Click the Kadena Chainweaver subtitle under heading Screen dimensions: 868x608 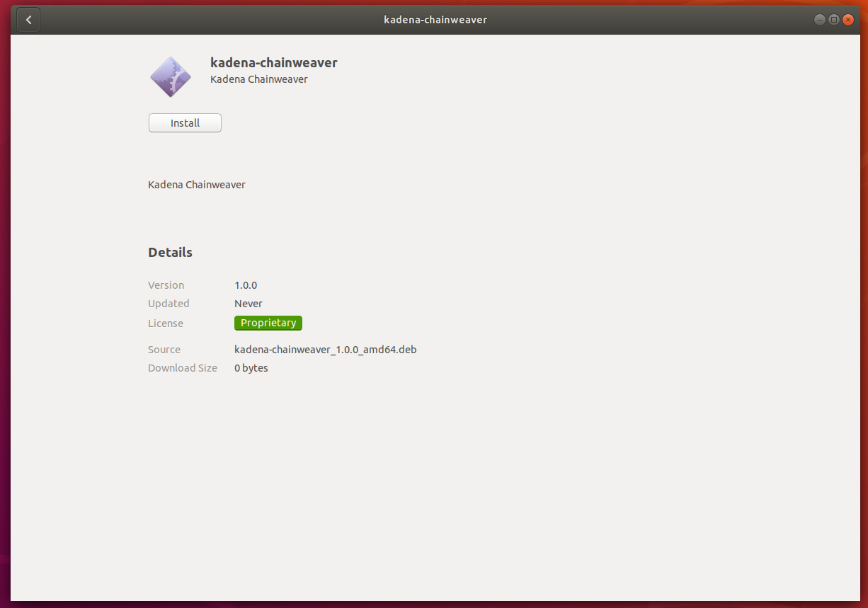point(258,79)
